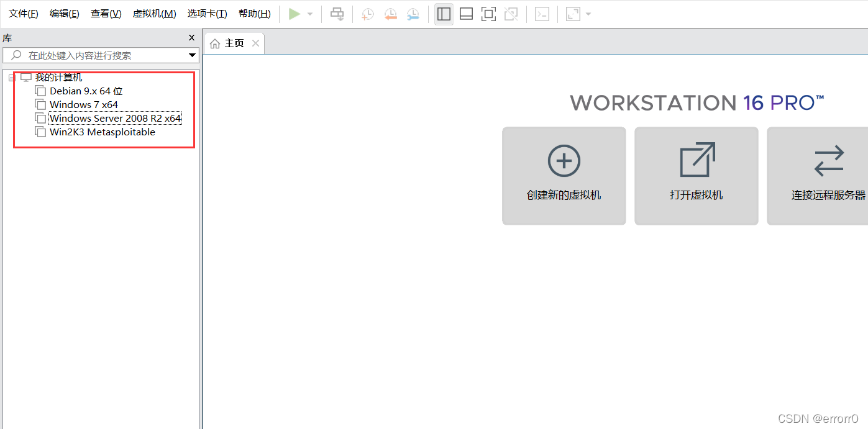The height and width of the screenshot is (429, 868).
Task: Click the console view toolbar icon
Action: (x=542, y=14)
